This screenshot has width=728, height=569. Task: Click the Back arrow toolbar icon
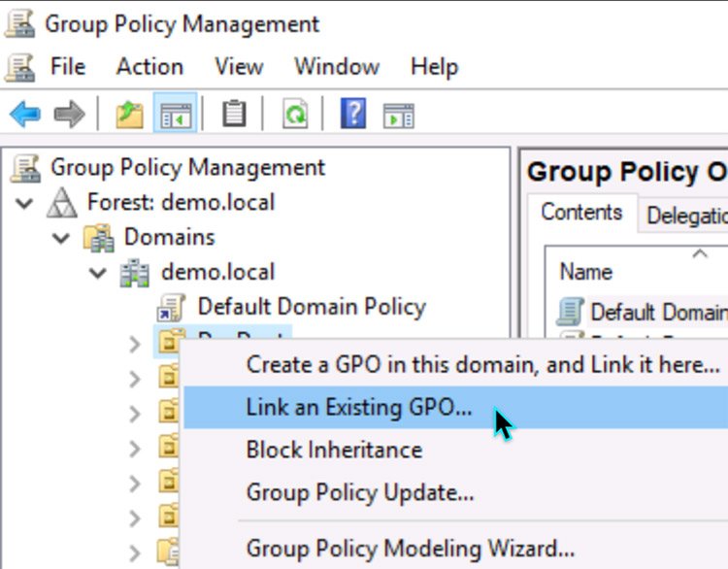pos(25,115)
